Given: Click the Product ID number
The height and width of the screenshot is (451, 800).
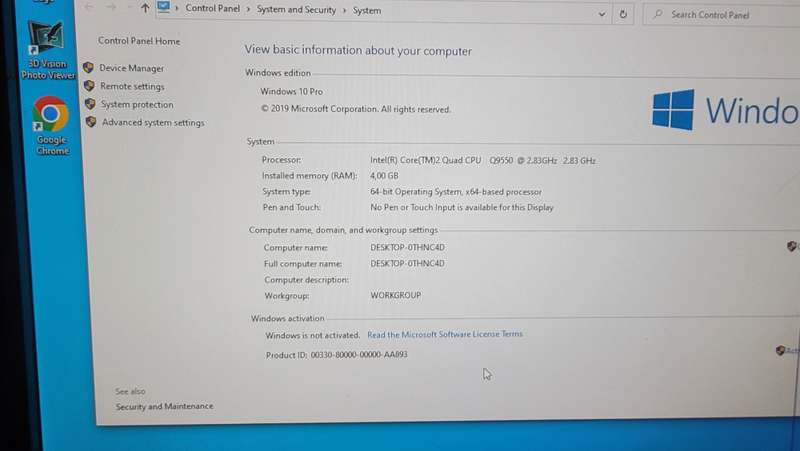Looking at the screenshot, I should (359, 354).
